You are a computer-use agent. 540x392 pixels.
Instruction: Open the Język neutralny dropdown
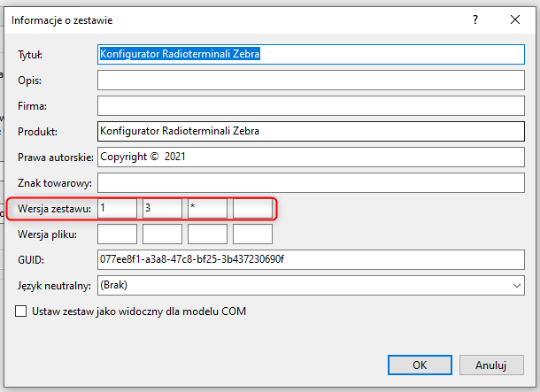(x=310, y=286)
